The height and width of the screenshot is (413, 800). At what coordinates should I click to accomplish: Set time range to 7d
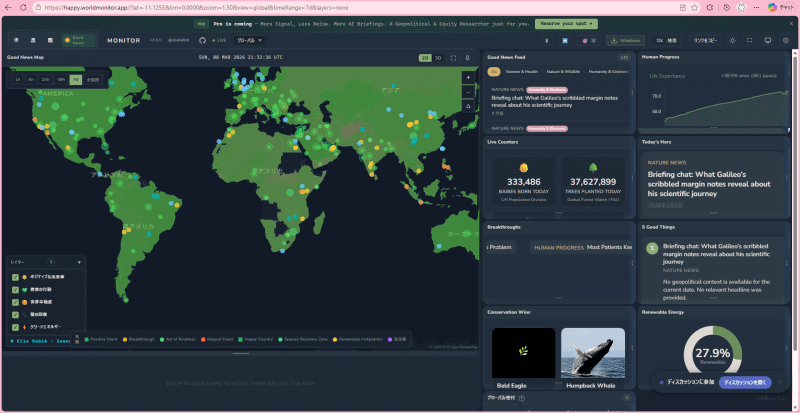coord(76,80)
